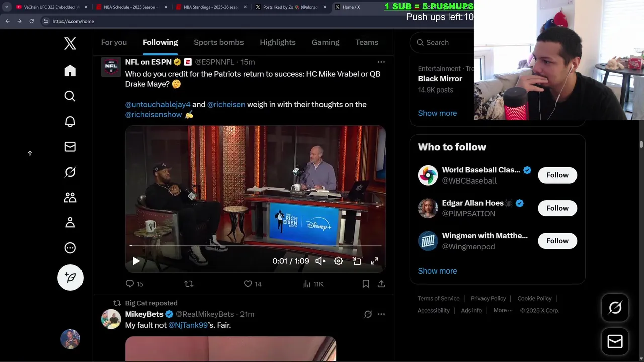Open @NjTank99 mention
Image resolution: width=644 pixels, height=362 pixels.
[x=188, y=325]
